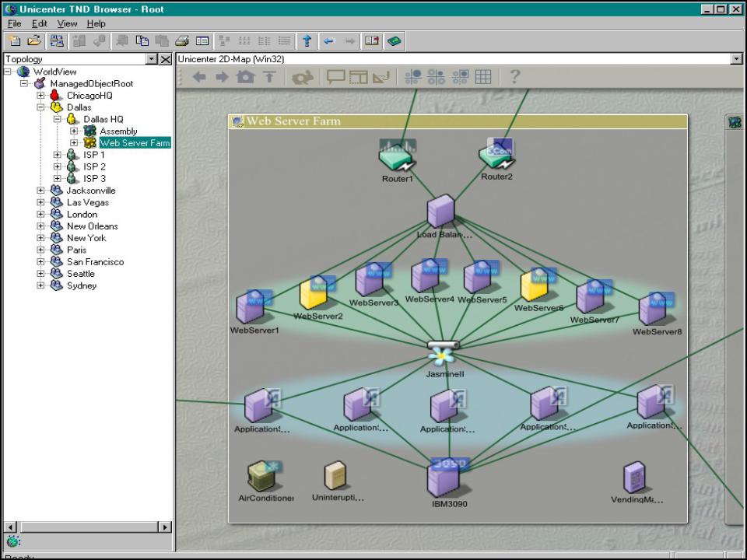Image resolution: width=747 pixels, height=560 pixels.
Task: Expand the Assembly tree node
Action: tap(74, 131)
